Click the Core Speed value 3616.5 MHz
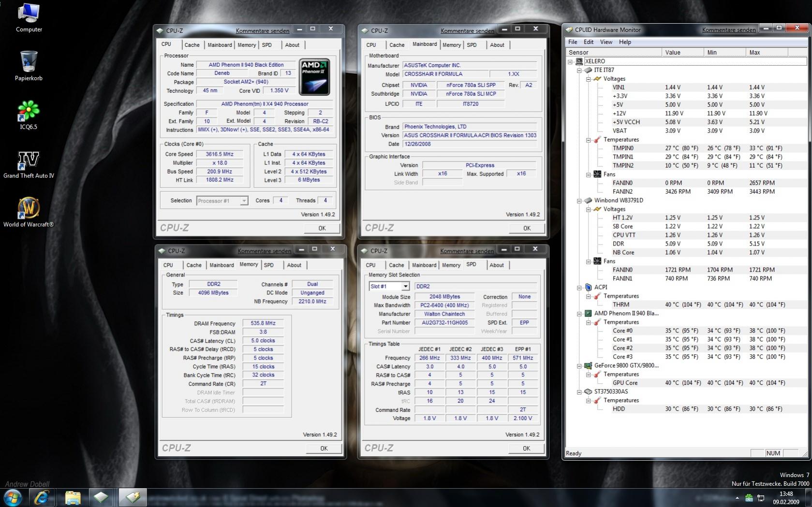This screenshot has height=507, width=812. [x=220, y=154]
